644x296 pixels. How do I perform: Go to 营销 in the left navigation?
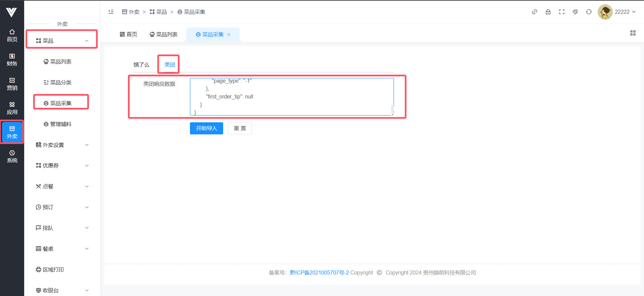[12, 84]
